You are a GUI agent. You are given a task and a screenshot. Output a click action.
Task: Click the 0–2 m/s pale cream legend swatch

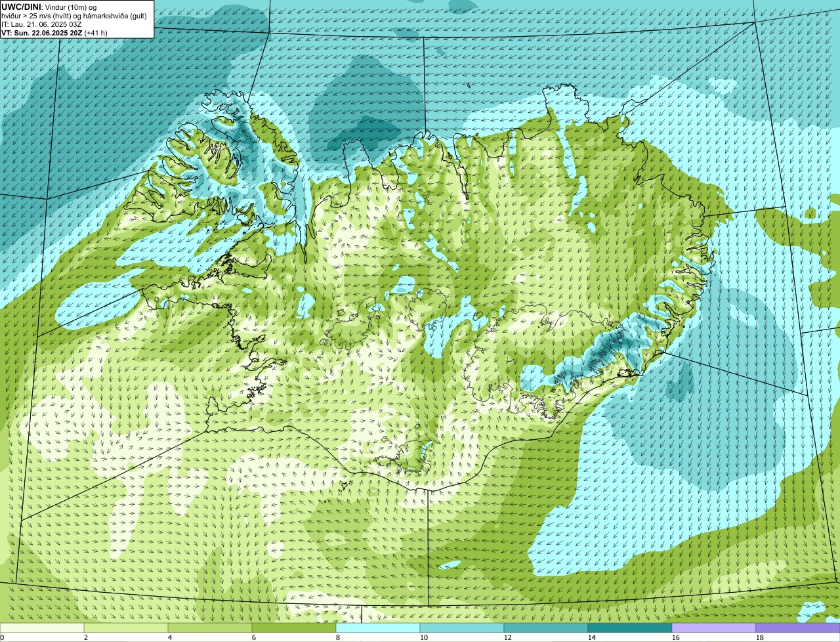pyautogui.click(x=42, y=628)
